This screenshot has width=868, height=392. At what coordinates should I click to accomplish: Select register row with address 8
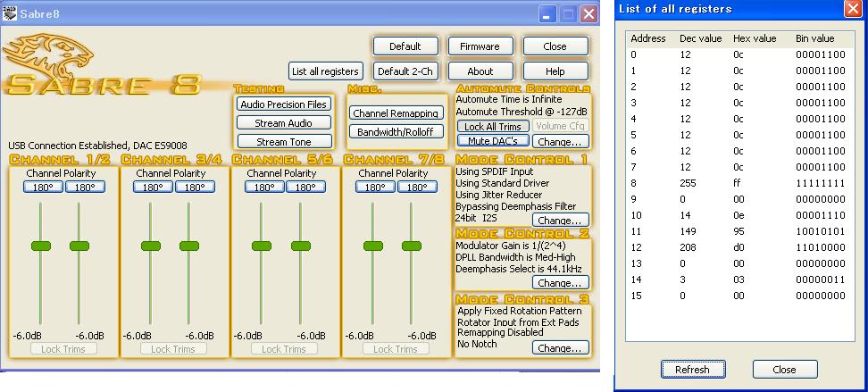point(740,183)
